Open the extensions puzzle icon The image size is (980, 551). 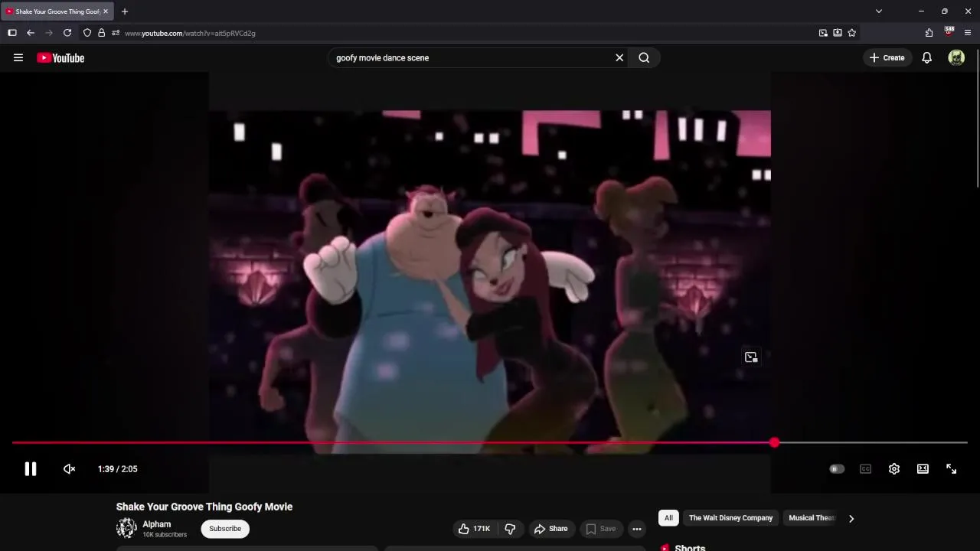(929, 33)
